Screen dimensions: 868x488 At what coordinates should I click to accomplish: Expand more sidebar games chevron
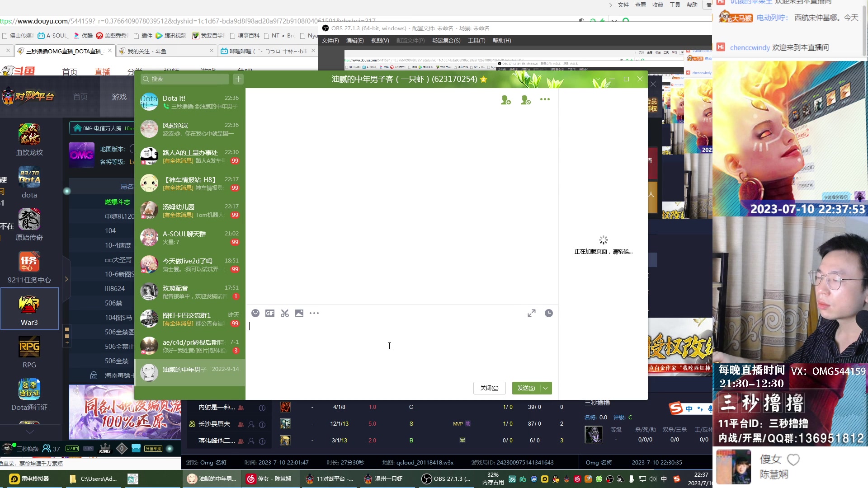click(x=29, y=432)
